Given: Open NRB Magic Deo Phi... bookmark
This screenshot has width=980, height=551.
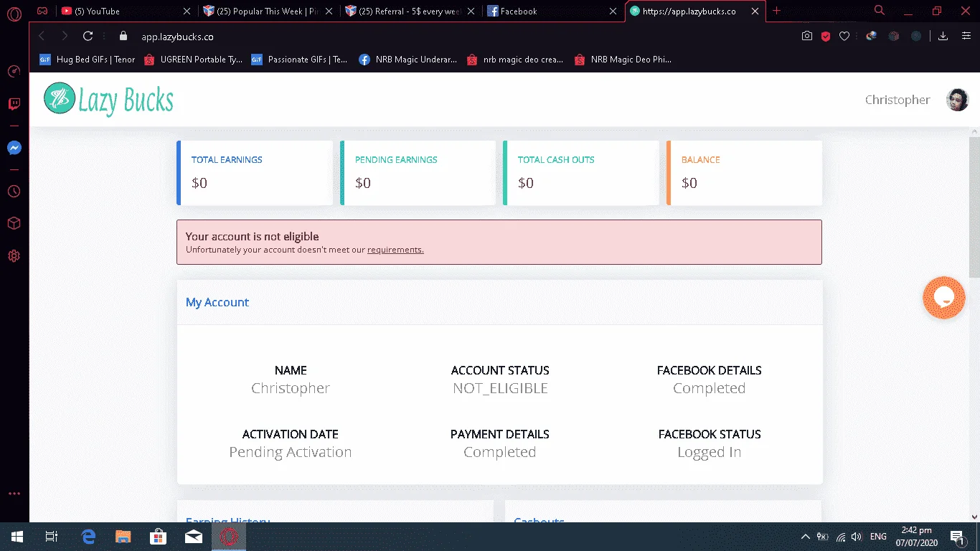Looking at the screenshot, I should 623,60.
